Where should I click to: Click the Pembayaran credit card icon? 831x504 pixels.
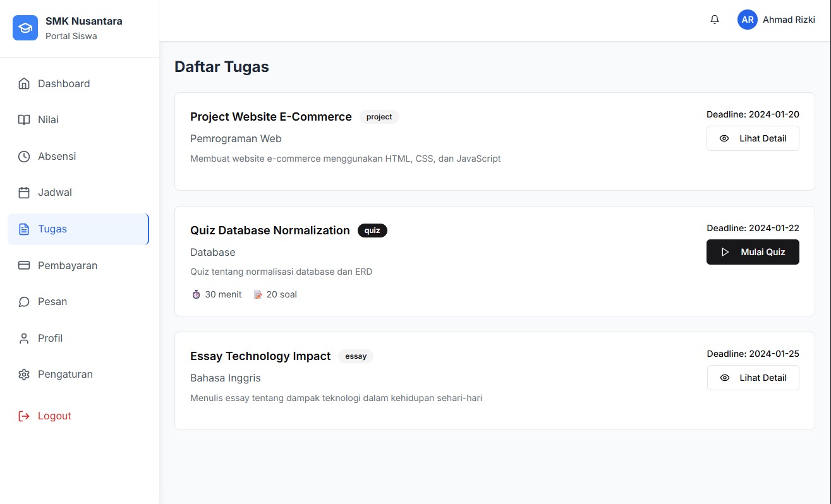click(x=24, y=266)
